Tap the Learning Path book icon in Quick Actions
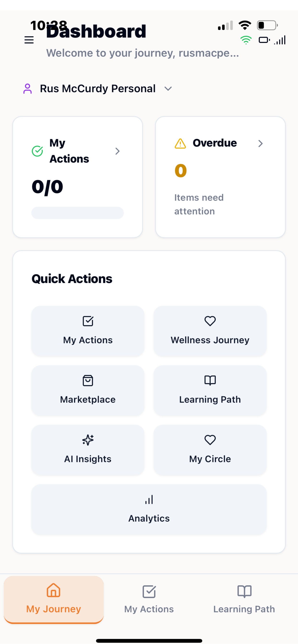This screenshot has width=298, height=644. coord(210,380)
